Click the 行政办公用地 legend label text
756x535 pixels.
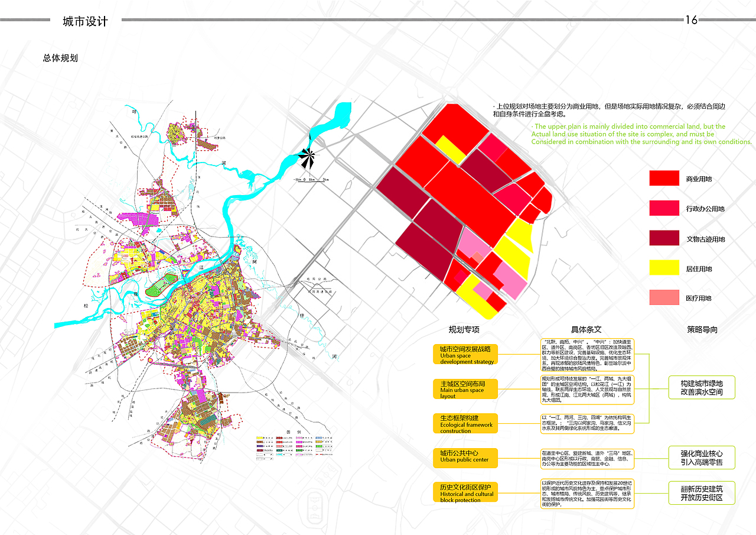point(705,209)
